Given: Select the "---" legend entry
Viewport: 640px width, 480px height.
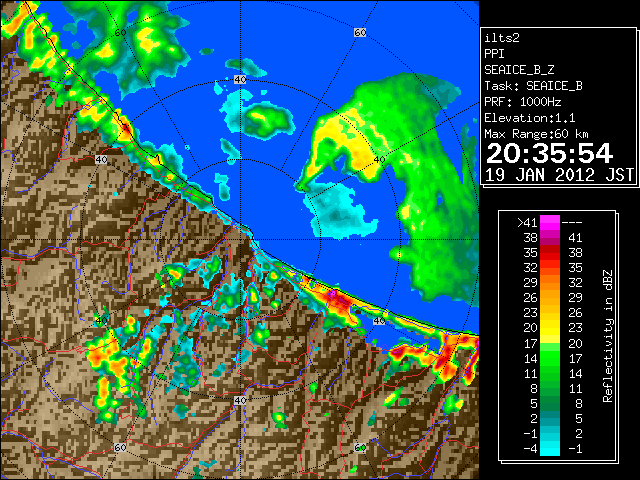Looking at the screenshot, I should click(x=572, y=223).
